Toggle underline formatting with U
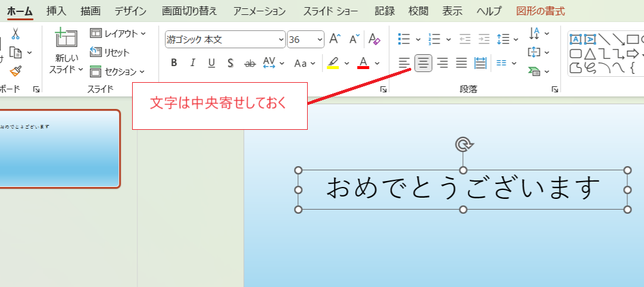 pyautogui.click(x=211, y=63)
